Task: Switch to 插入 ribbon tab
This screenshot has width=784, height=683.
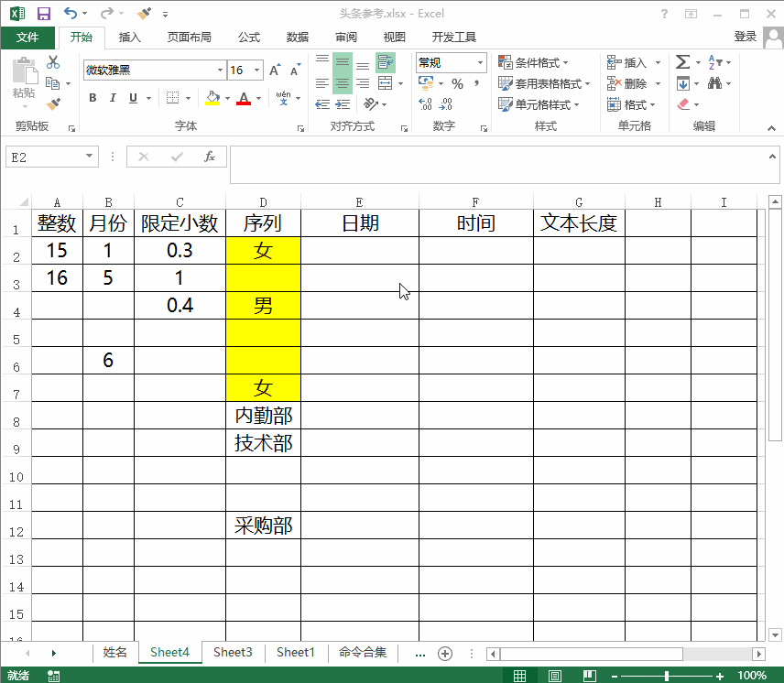Action: (129, 37)
